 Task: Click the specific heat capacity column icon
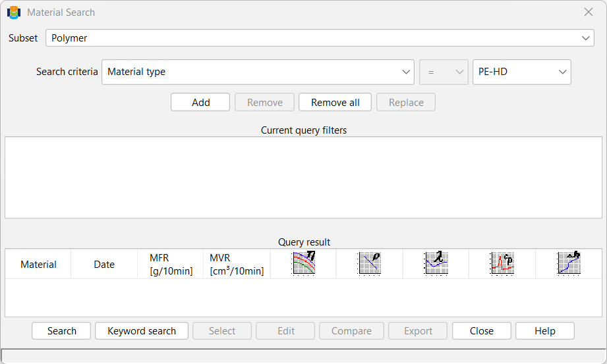click(x=502, y=263)
